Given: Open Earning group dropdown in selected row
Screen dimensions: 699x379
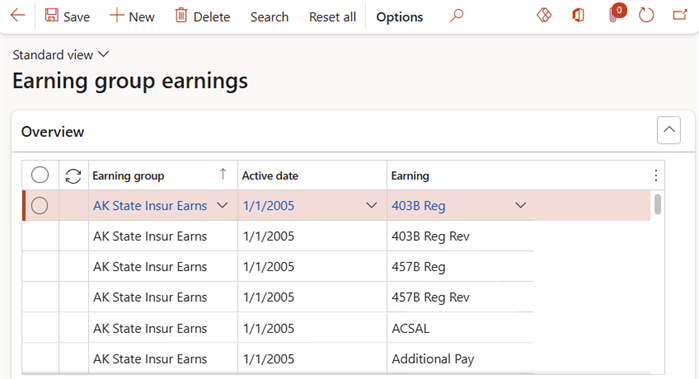Looking at the screenshot, I should click(x=222, y=206).
